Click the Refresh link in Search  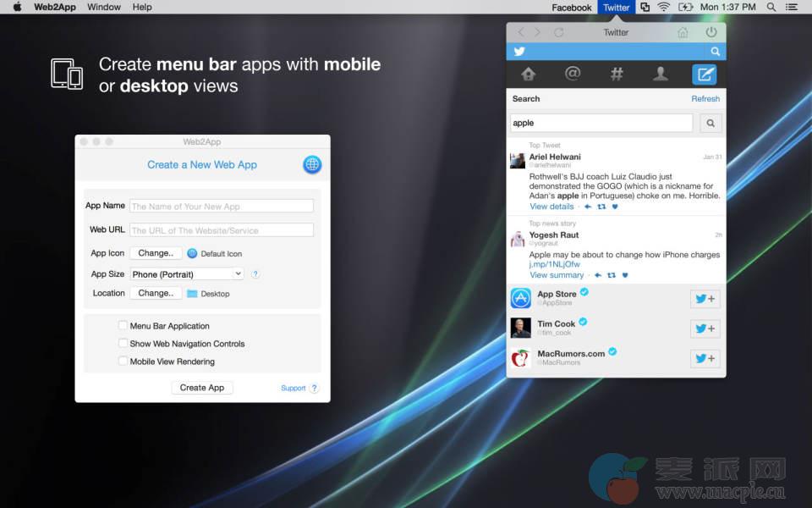[x=705, y=99]
